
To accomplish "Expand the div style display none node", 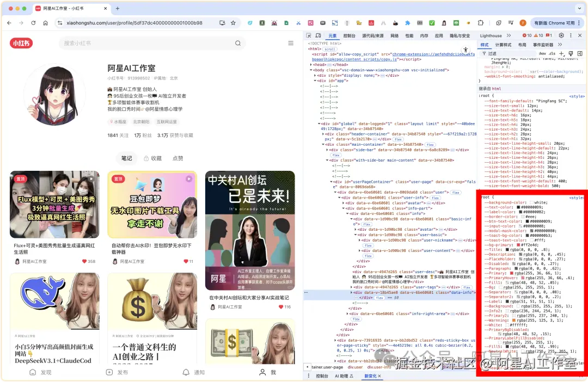I will click(315, 75).
